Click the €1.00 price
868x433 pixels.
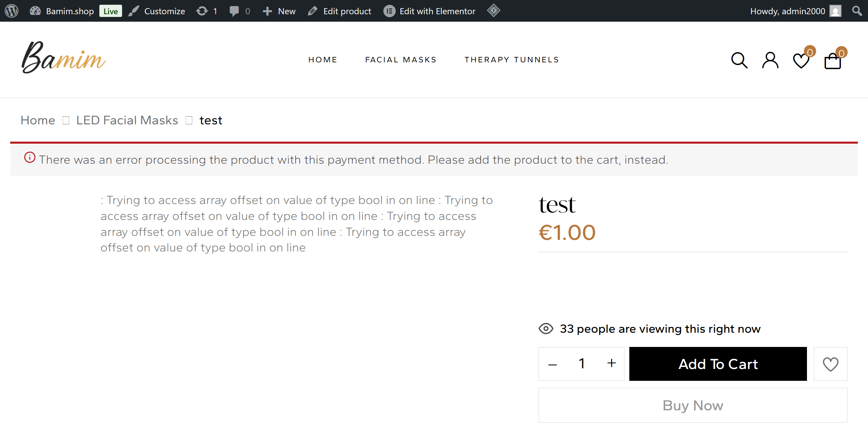567,233
